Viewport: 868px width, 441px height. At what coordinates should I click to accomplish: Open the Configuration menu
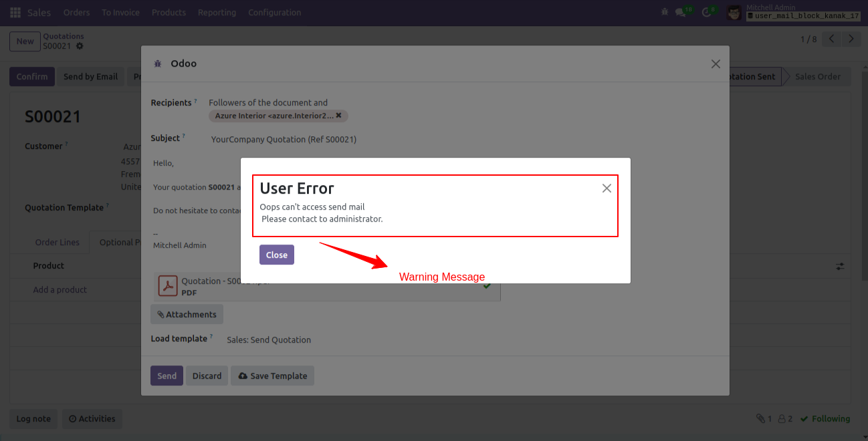[x=274, y=13]
